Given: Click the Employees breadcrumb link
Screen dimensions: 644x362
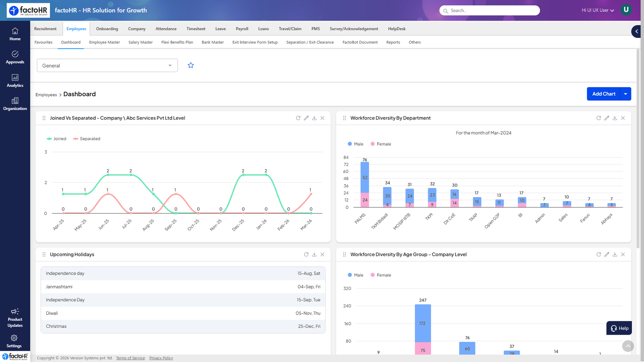Looking at the screenshot, I should point(46,95).
